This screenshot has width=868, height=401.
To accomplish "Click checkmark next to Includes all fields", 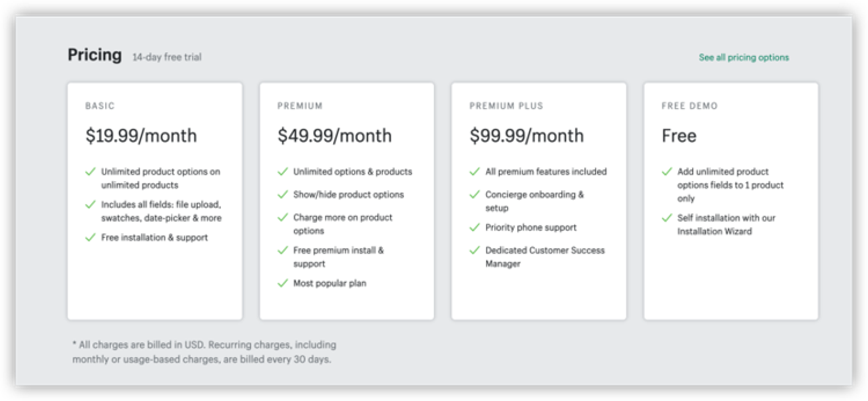I will tap(90, 204).
